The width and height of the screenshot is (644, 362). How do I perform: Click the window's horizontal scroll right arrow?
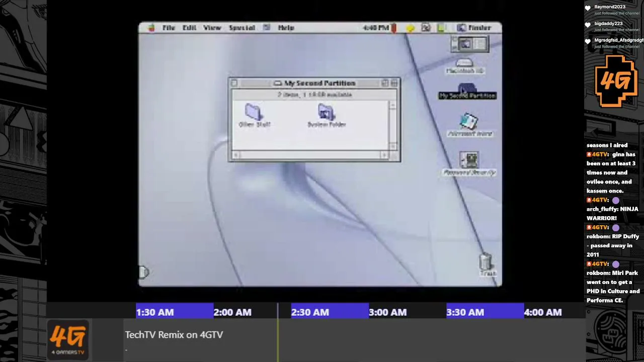385,155
